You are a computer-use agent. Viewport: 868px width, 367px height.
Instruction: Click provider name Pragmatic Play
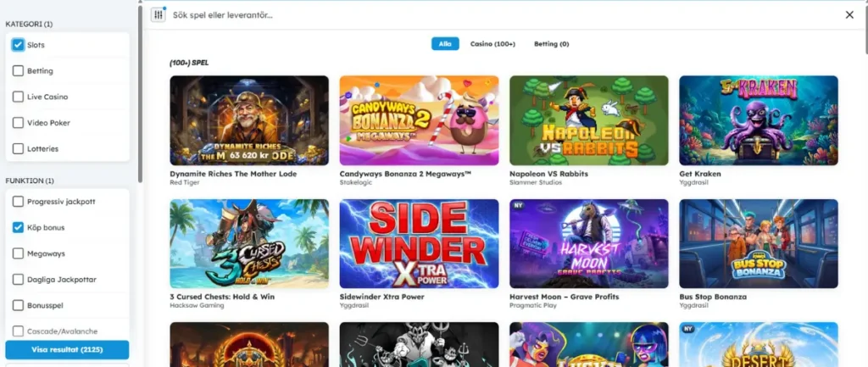[532, 306]
